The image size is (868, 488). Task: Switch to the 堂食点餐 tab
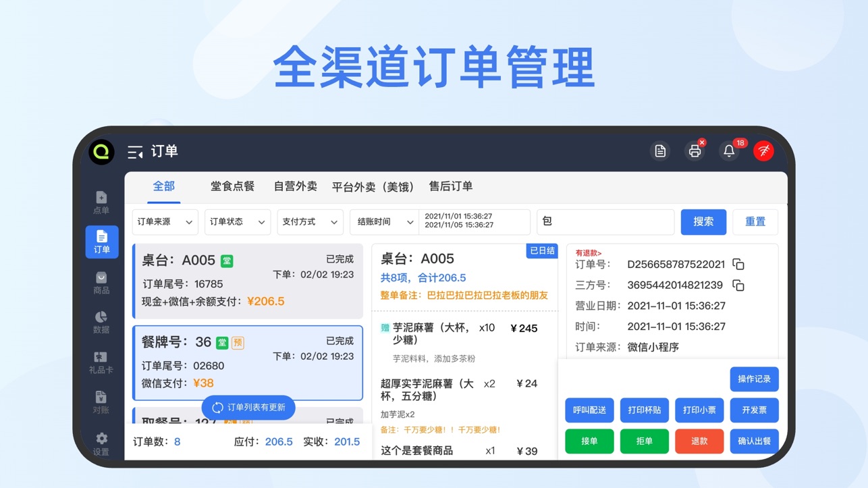[232, 187]
